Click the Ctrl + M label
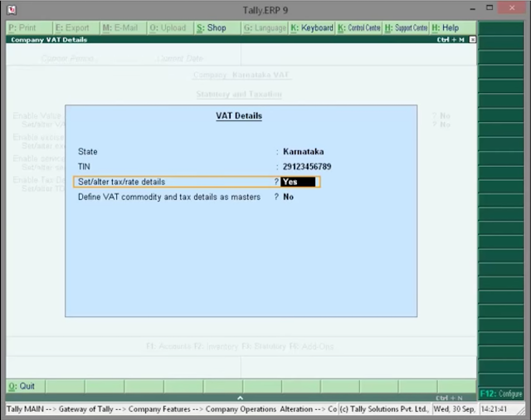 tap(451, 40)
